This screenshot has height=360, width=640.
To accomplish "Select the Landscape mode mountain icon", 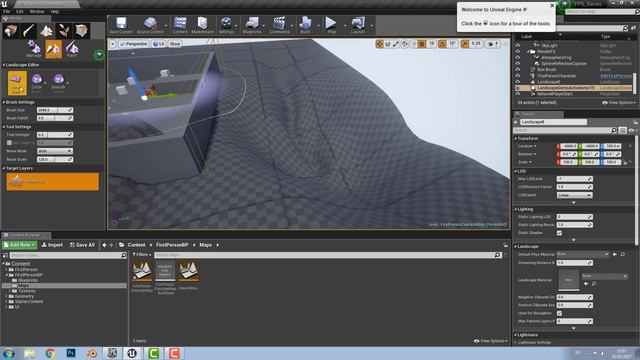I will pos(46,31).
